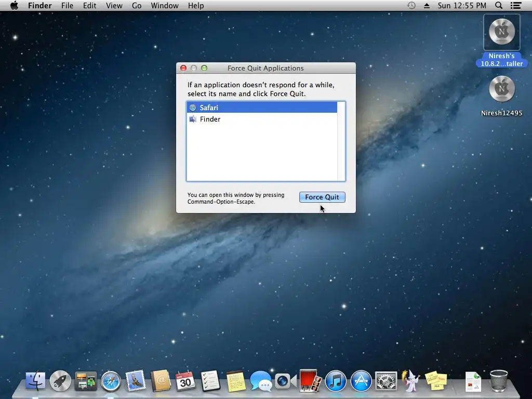The image size is (532, 399).
Task: Open Spotlight search magnifier
Action: pos(498,5)
